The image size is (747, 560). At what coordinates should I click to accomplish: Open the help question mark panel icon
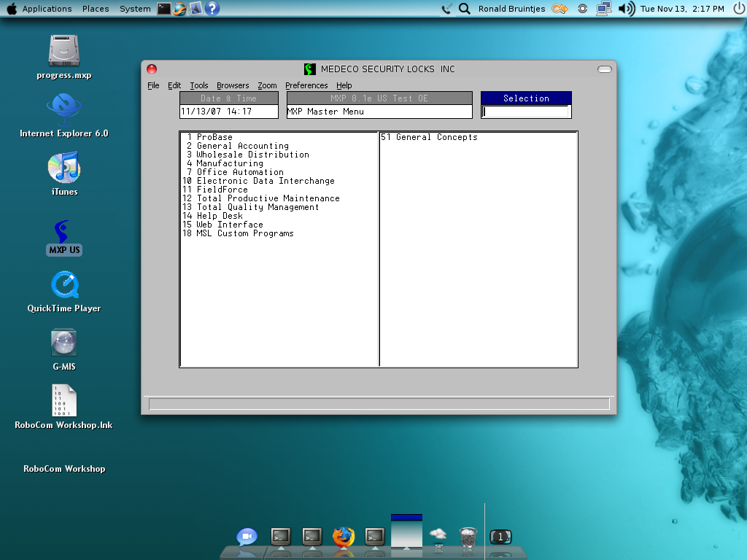212,9
